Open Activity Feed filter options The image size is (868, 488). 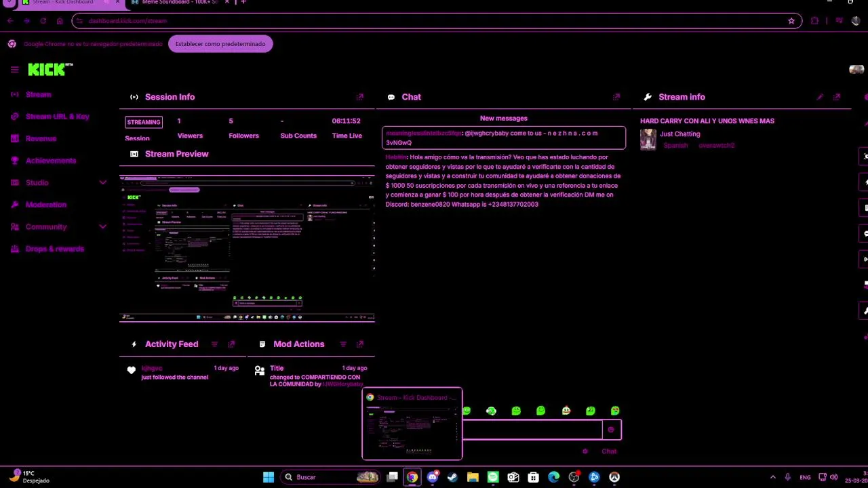(214, 344)
